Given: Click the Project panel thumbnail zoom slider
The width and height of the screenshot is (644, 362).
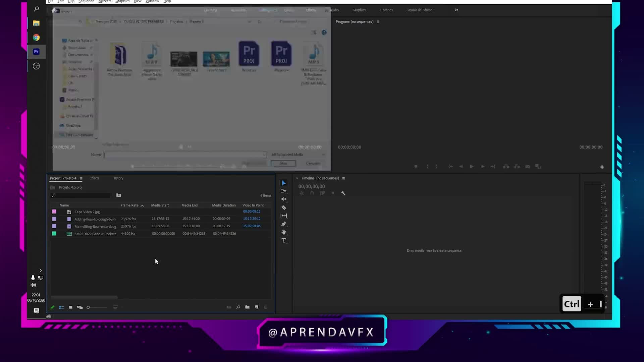Looking at the screenshot, I should (x=97, y=307).
